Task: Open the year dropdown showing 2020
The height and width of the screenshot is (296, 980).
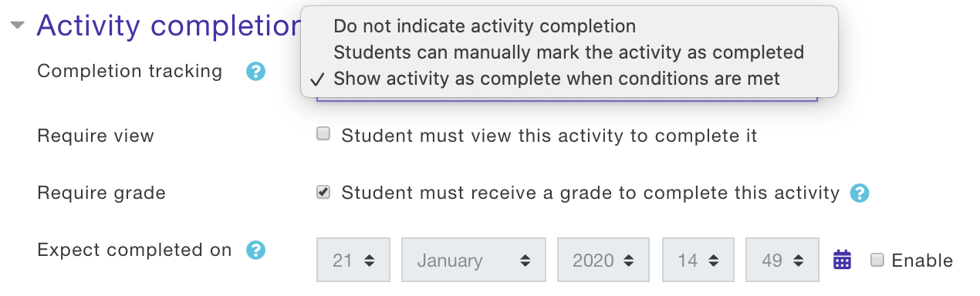Action: coord(603,260)
